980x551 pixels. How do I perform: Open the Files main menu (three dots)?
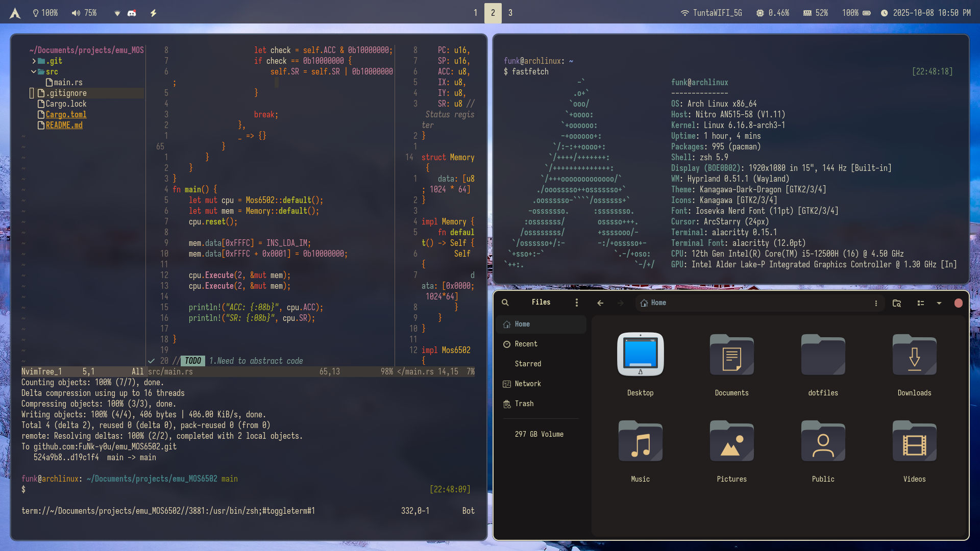pyautogui.click(x=577, y=303)
